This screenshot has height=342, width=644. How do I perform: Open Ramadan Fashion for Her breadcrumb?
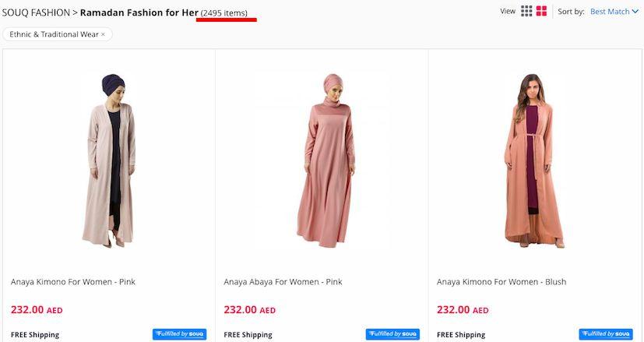pyautogui.click(x=139, y=13)
